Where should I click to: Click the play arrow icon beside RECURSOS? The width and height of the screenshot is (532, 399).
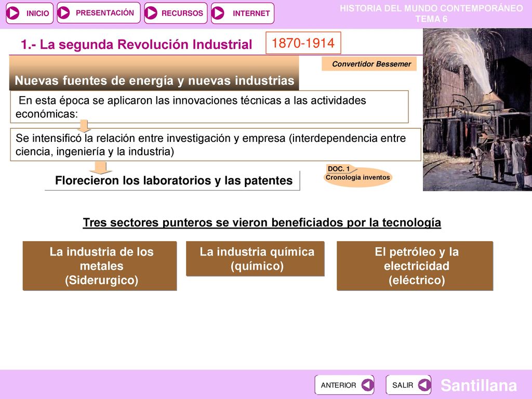151,13
